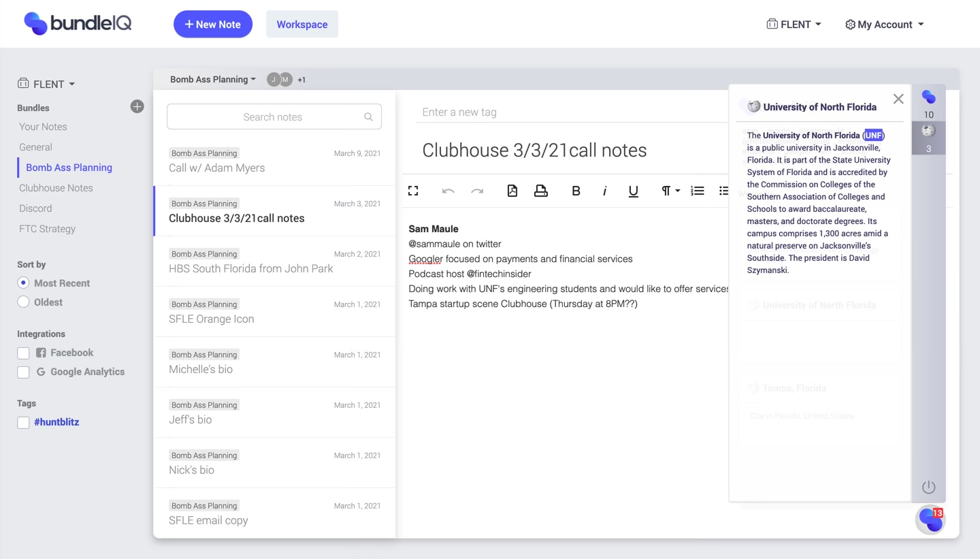
Task: Toggle fullscreen editor mode
Action: click(x=413, y=191)
